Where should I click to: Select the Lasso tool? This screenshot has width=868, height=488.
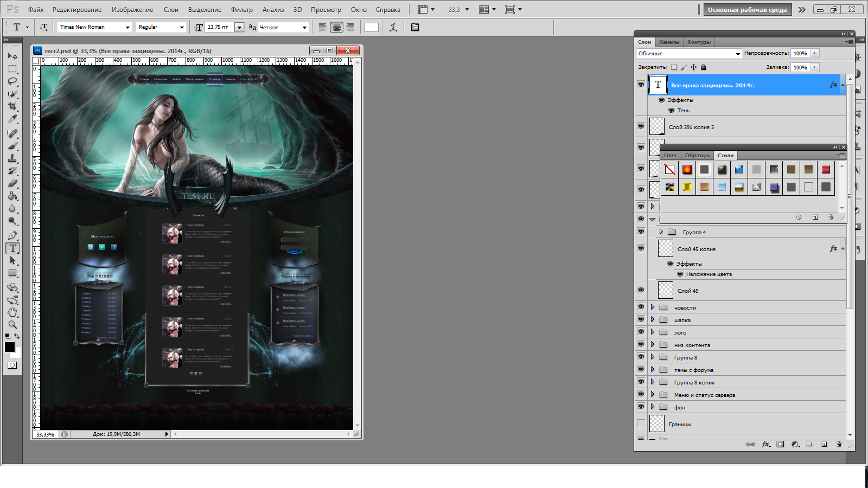12,81
